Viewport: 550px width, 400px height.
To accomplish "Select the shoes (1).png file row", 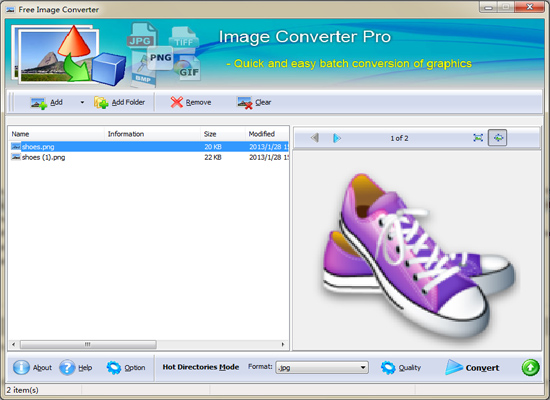I will [x=148, y=157].
